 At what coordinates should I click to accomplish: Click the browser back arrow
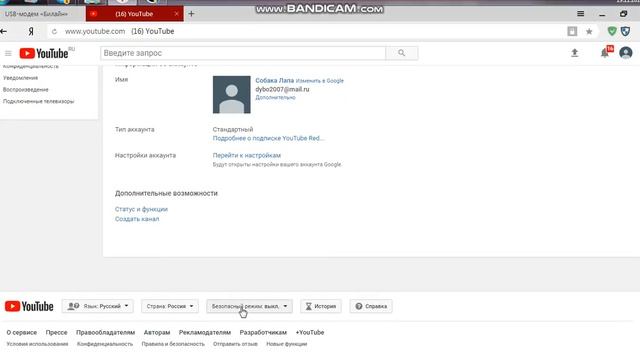[x=4, y=31]
